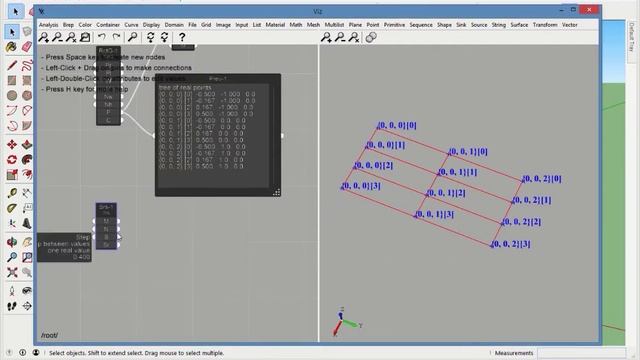Click the zoom-to-fit icon in node editor toolbar

point(85,38)
